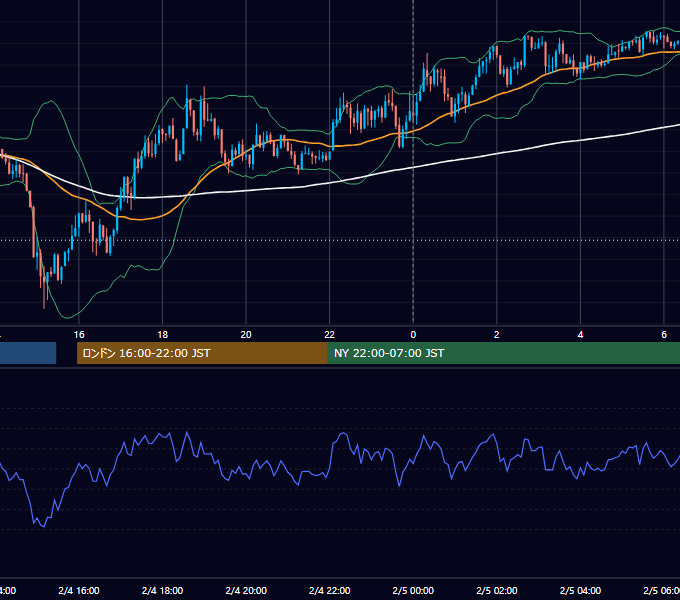This screenshot has width=680, height=600.
Task: Click the 2 hour label on price chart axis
Action: pyautogui.click(x=497, y=335)
